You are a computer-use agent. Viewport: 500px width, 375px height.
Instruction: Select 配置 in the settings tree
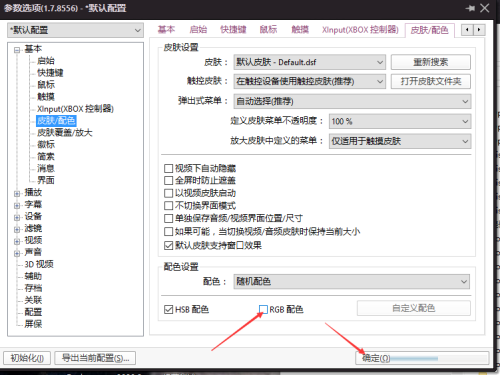click(x=33, y=312)
